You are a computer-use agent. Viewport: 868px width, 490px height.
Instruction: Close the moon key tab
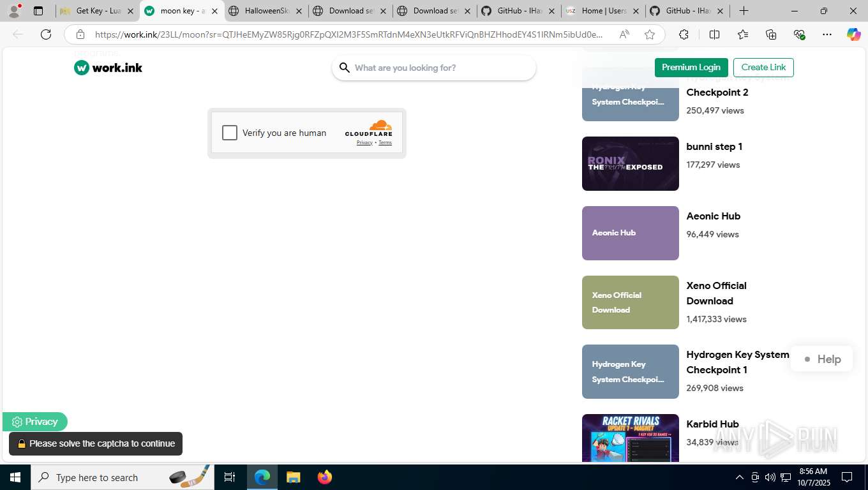[x=214, y=11]
